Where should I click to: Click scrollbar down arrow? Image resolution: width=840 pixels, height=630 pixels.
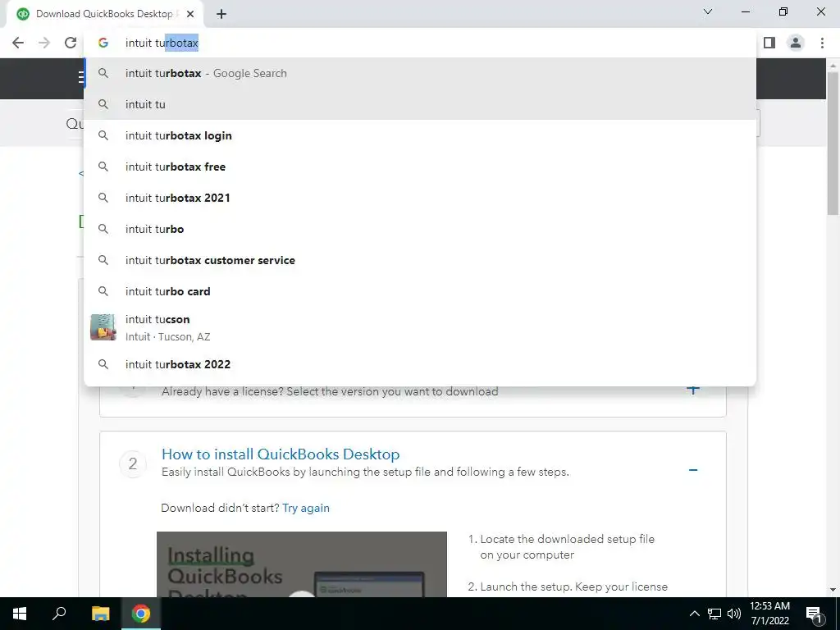point(833,590)
